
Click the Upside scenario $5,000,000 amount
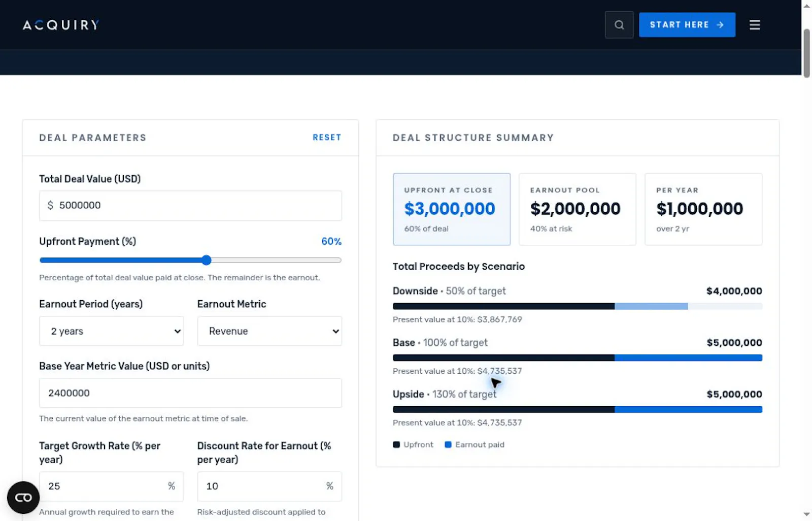(734, 395)
